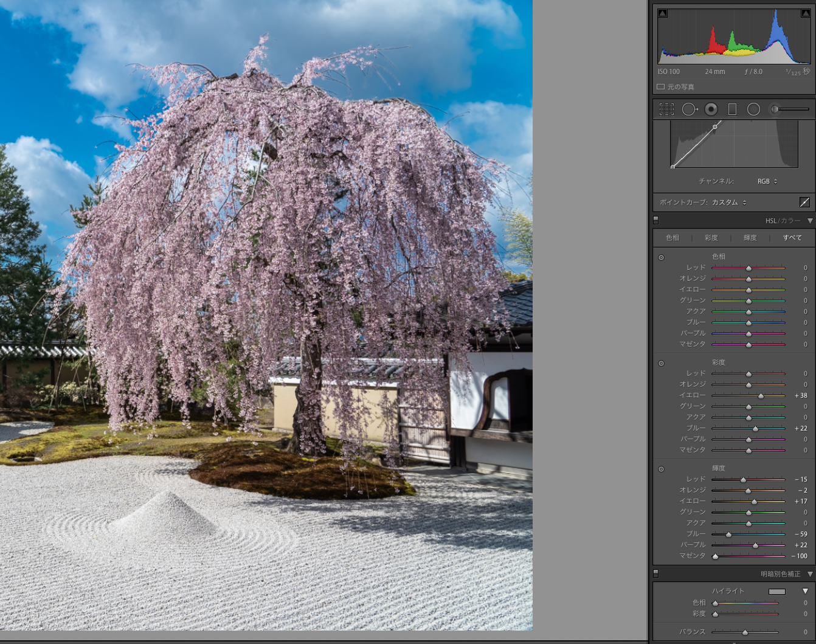Click the histogram graph
The width and height of the screenshot is (816, 644).
click(734, 36)
